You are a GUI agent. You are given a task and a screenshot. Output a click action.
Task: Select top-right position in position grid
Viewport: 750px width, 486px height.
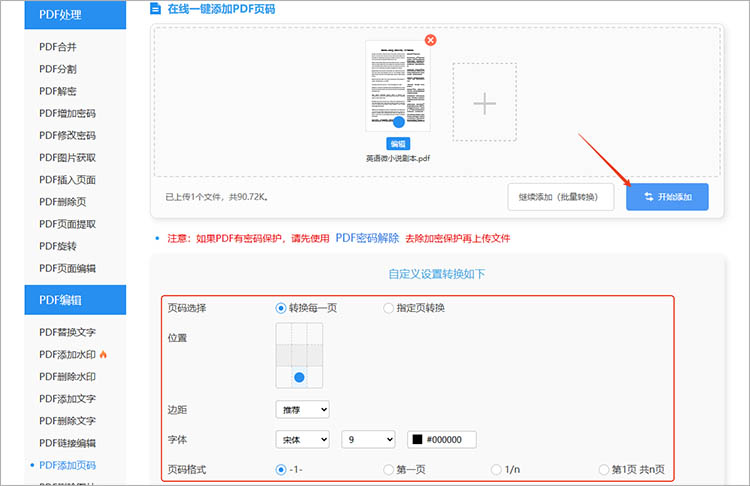(x=315, y=333)
